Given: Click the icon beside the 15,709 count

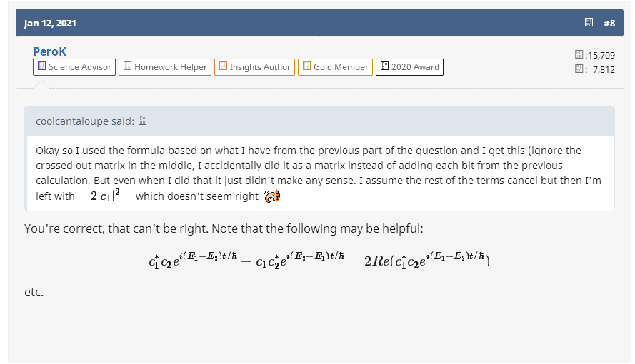Looking at the screenshot, I should [x=579, y=54].
